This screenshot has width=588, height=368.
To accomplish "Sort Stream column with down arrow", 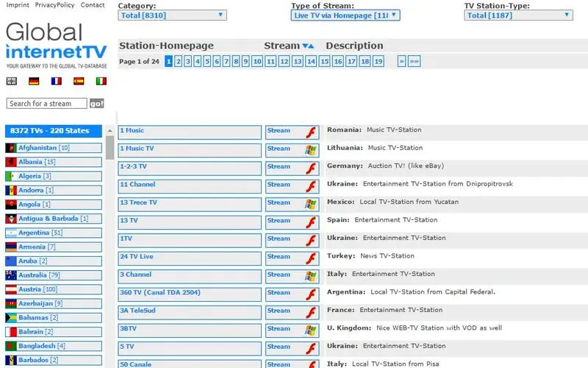I will click(305, 46).
